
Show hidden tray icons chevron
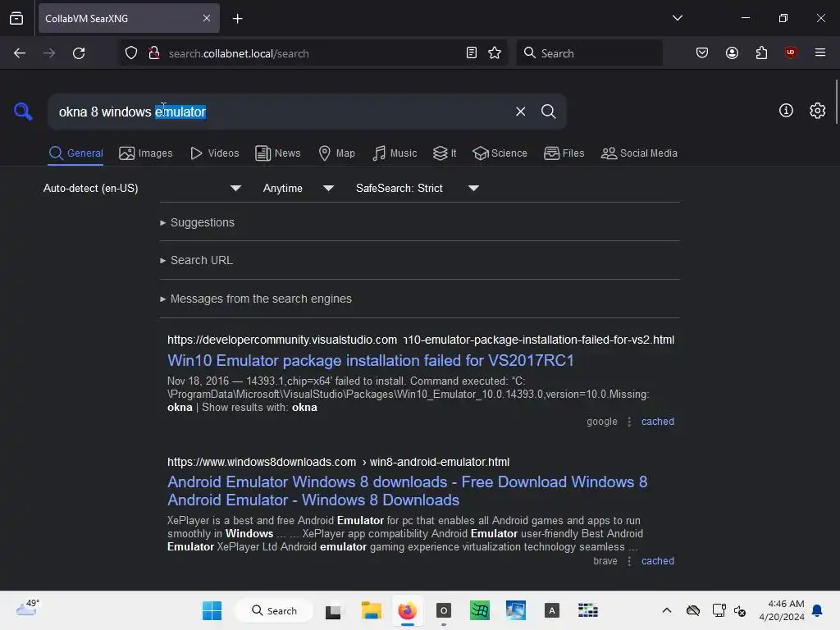(666, 610)
